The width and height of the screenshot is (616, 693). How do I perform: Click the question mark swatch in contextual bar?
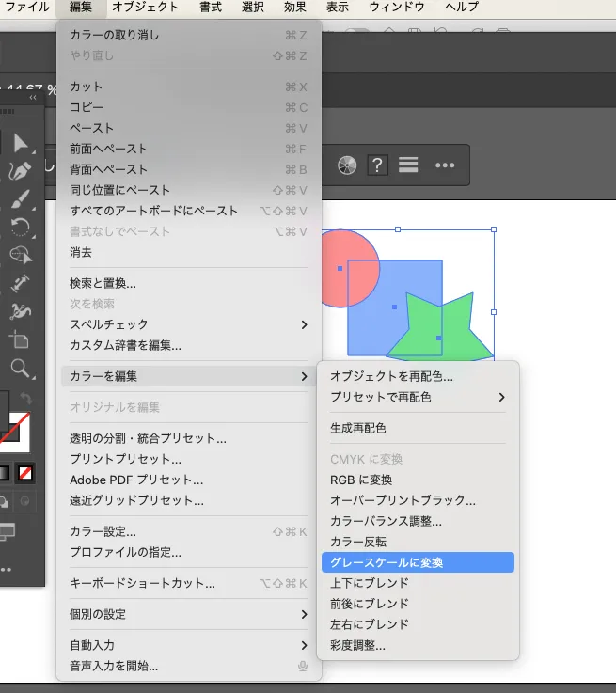coord(378,165)
